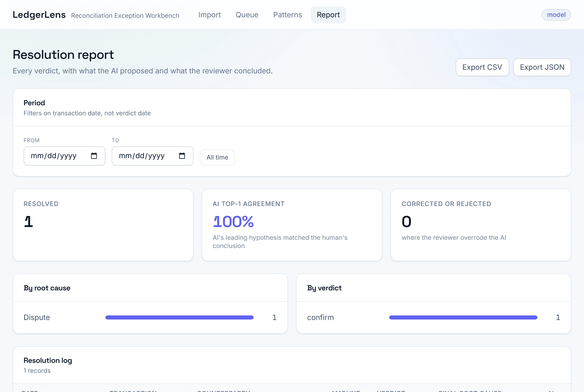Click 'Reconciliation Exception Workbench' subtitle
Image resolution: width=584 pixels, height=392 pixels.
(x=125, y=15)
